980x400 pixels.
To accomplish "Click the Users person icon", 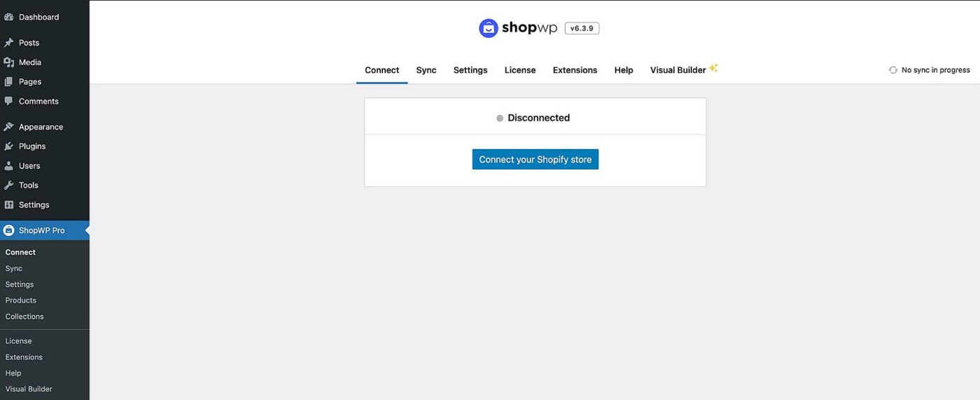I will pos(9,166).
